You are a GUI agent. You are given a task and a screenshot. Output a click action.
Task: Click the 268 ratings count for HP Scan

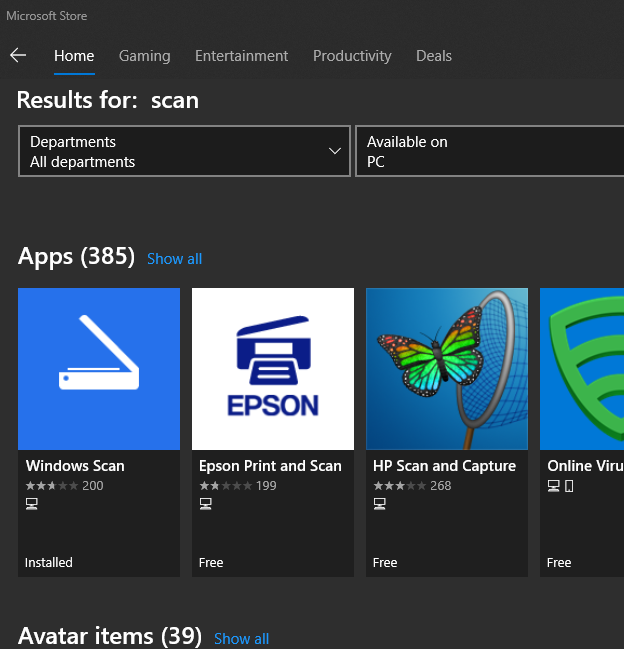(x=441, y=486)
